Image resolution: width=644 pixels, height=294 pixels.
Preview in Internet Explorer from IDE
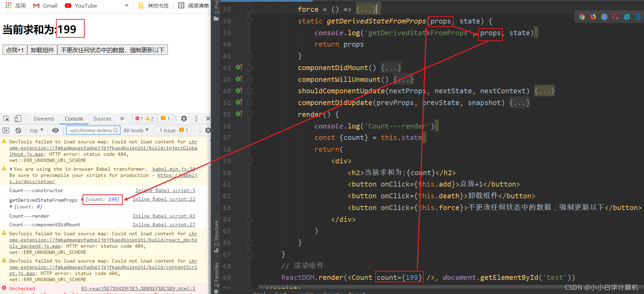[626, 17]
